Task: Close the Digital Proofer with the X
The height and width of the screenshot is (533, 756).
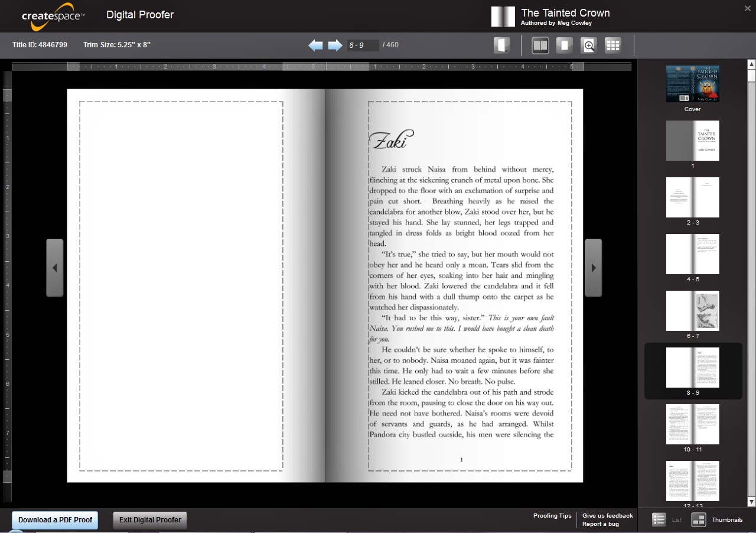Action: 748,8
